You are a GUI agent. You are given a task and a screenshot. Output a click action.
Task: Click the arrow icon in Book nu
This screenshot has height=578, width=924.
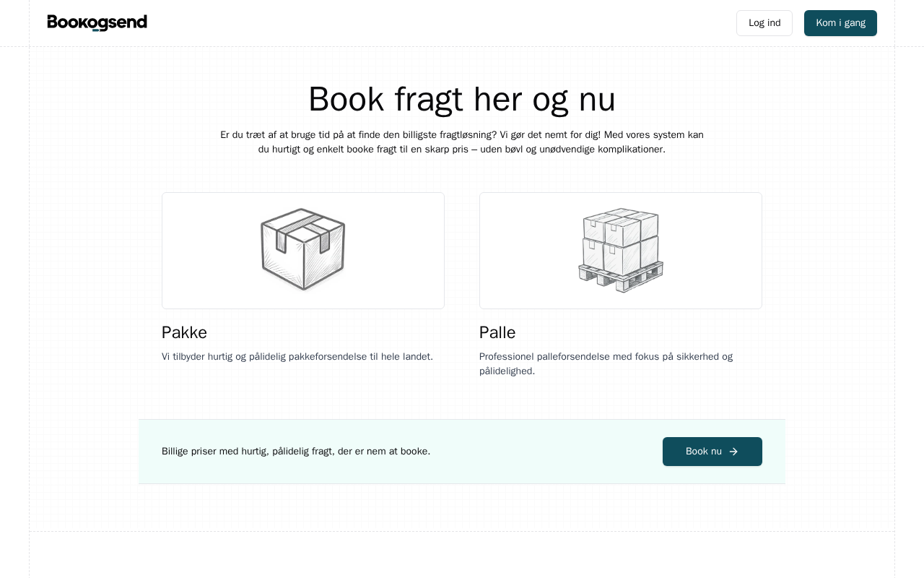733,452
